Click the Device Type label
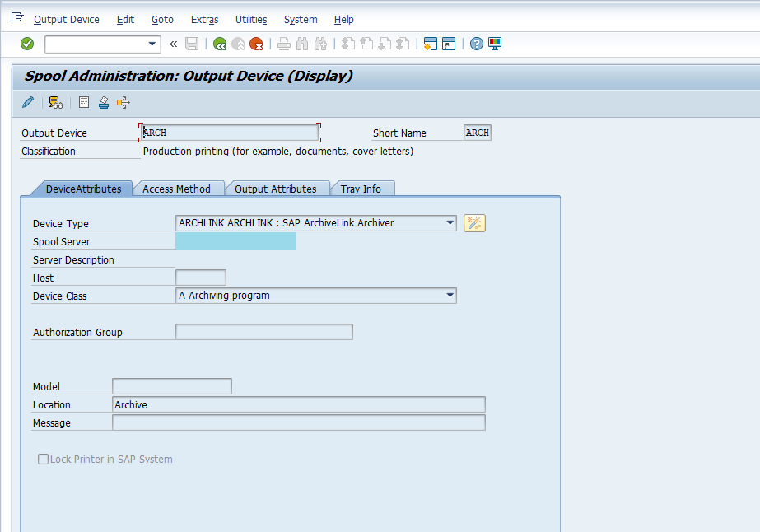Screen dimensions: 760x532 coord(61,223)
